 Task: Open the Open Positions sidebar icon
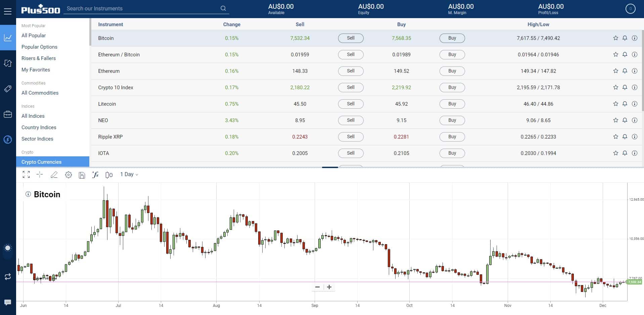click(8, 63)
